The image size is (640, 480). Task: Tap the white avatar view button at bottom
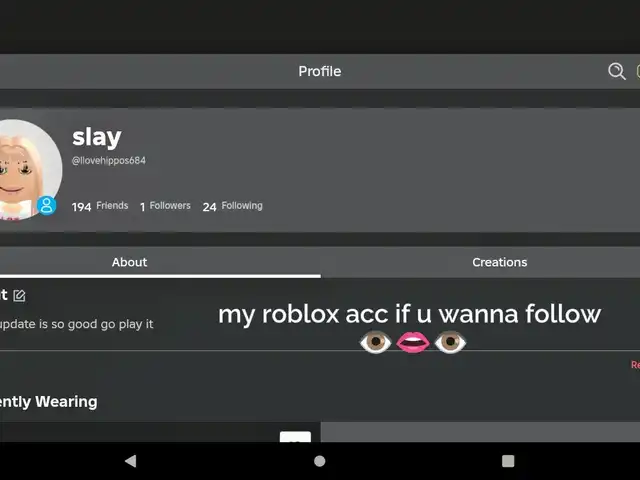pos(295,436)
